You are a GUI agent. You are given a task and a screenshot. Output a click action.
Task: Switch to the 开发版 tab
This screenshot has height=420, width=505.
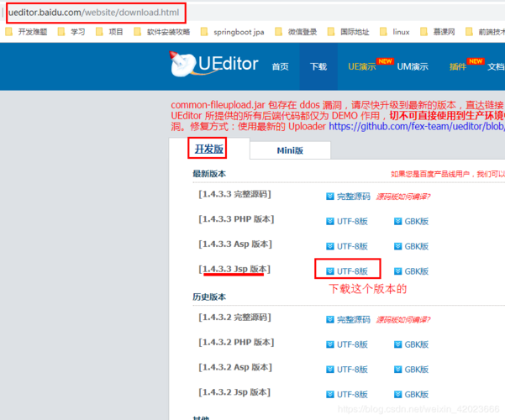click(x=208, y=149)
